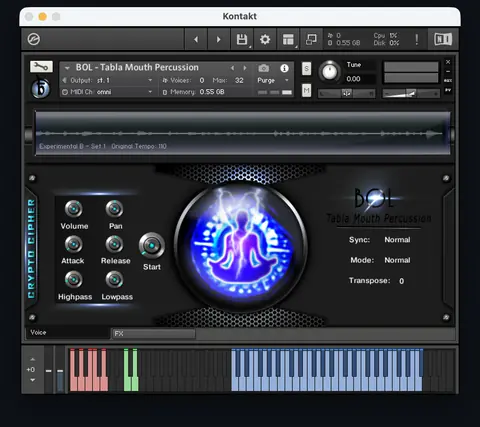Click the snapshot camera icon
The width and height of the screenshot is (480, 427).
coord(264,68)
